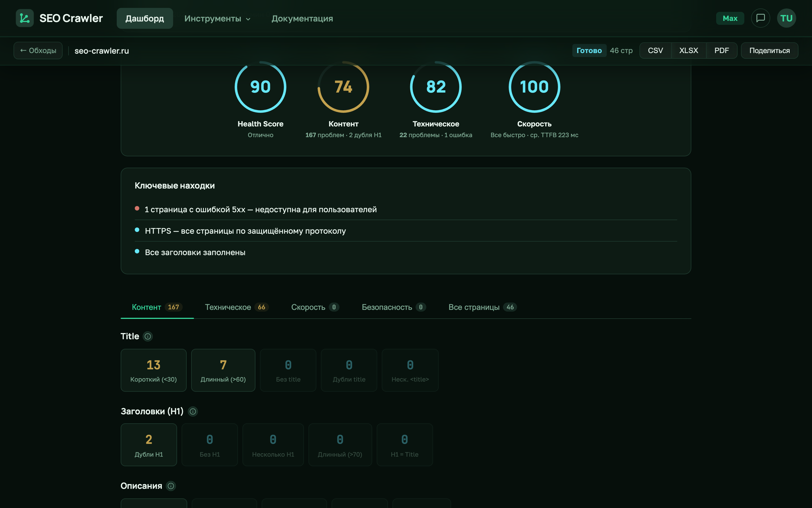This screenshot has width=812, height=508.
Task: Expand the Инструменты dropdown menu
Action: pos(217,18)
